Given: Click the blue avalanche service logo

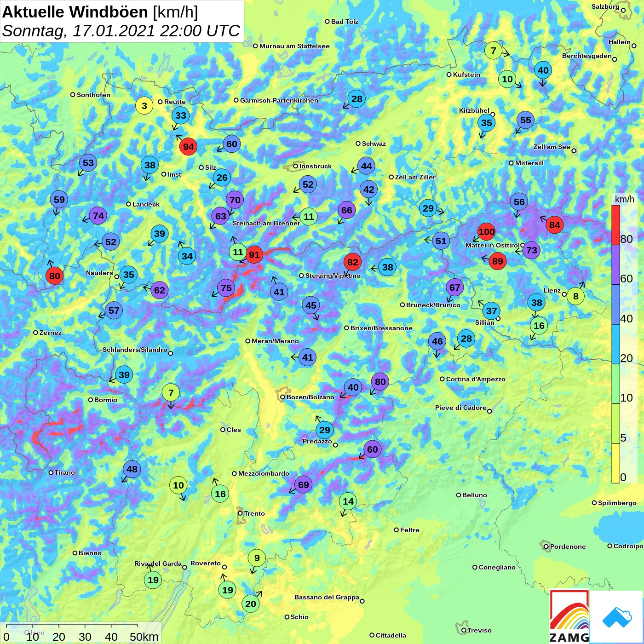Looking at the screenshot, I should [617, 616].
